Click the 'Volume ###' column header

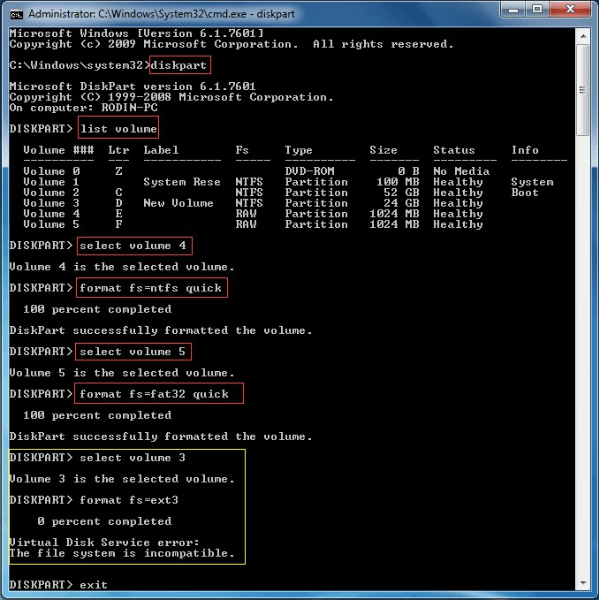[58, 150]
